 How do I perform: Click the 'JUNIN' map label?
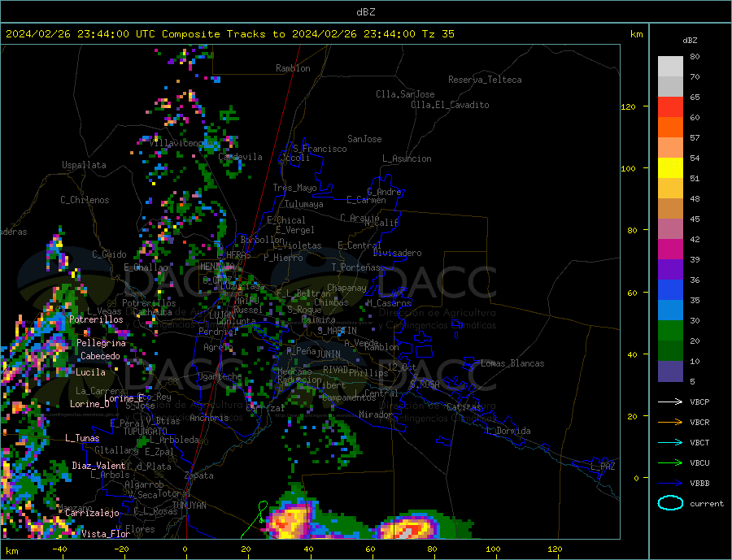tap(329, 354)
